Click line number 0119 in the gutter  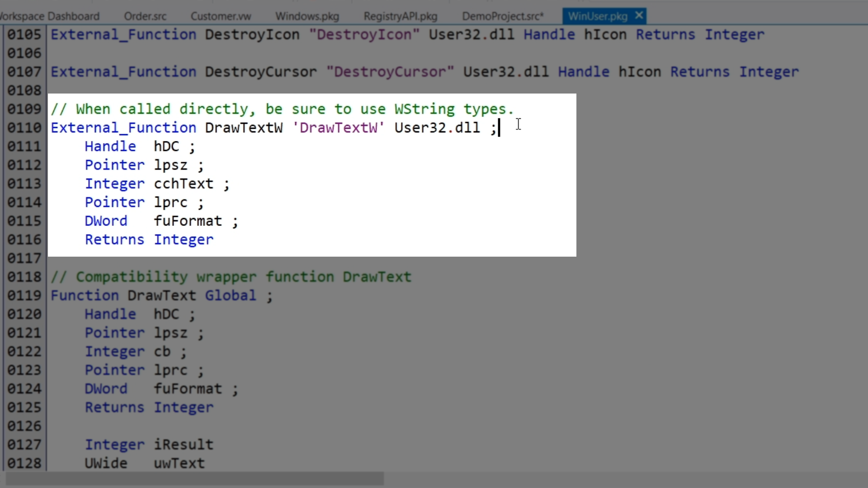click(24, 296)
